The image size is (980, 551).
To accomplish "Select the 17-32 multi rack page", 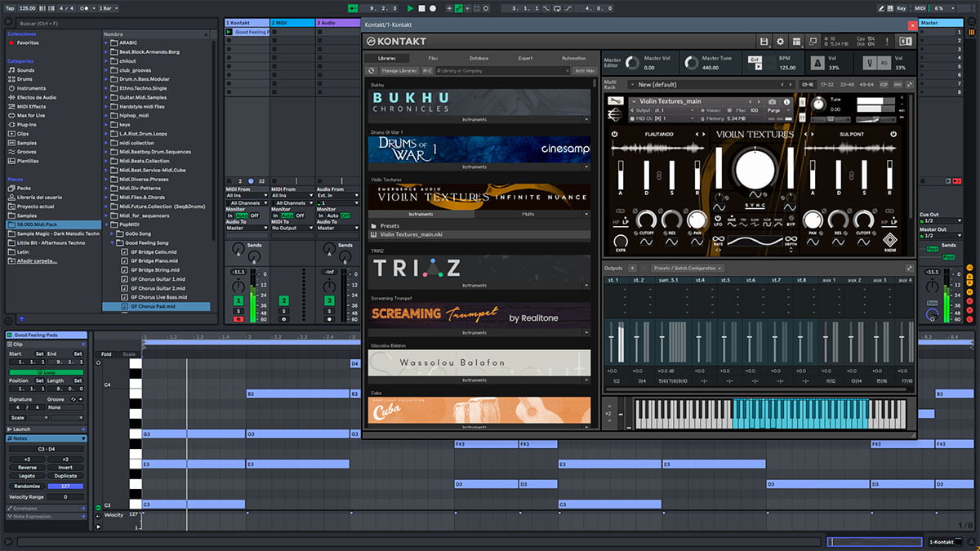I will coord(827,84).
